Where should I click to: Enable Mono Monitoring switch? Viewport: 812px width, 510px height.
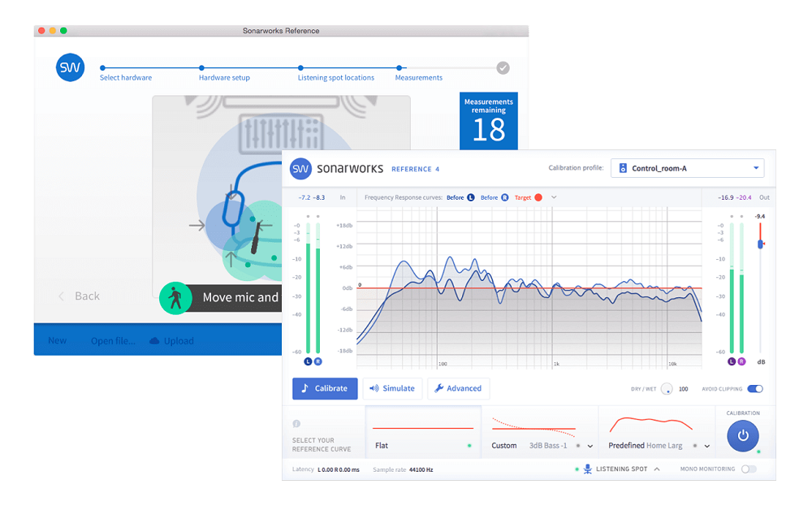pos(748,469)
